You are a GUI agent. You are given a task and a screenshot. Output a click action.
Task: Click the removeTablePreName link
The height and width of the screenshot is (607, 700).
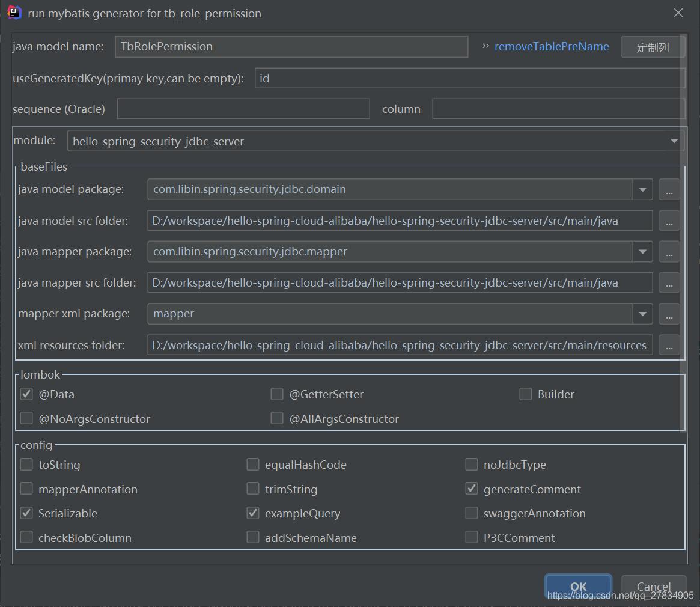(x=551, y=47)
